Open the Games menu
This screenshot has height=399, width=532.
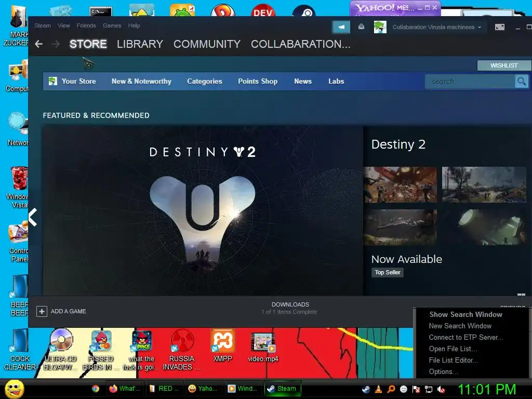point(112,25)
